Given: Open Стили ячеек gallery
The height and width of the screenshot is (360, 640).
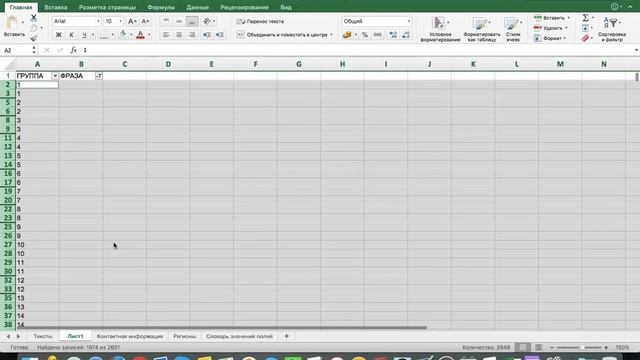Looking at the screenshot, I should (x=513, y=29).
